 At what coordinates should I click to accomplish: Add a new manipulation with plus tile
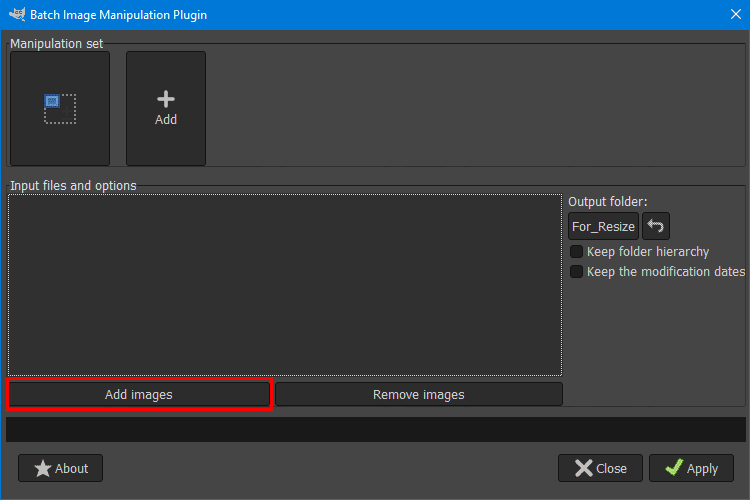(166, 109)
